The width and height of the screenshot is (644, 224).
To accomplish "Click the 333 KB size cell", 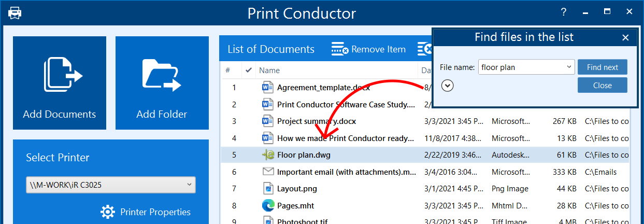I will coord(564,172).
